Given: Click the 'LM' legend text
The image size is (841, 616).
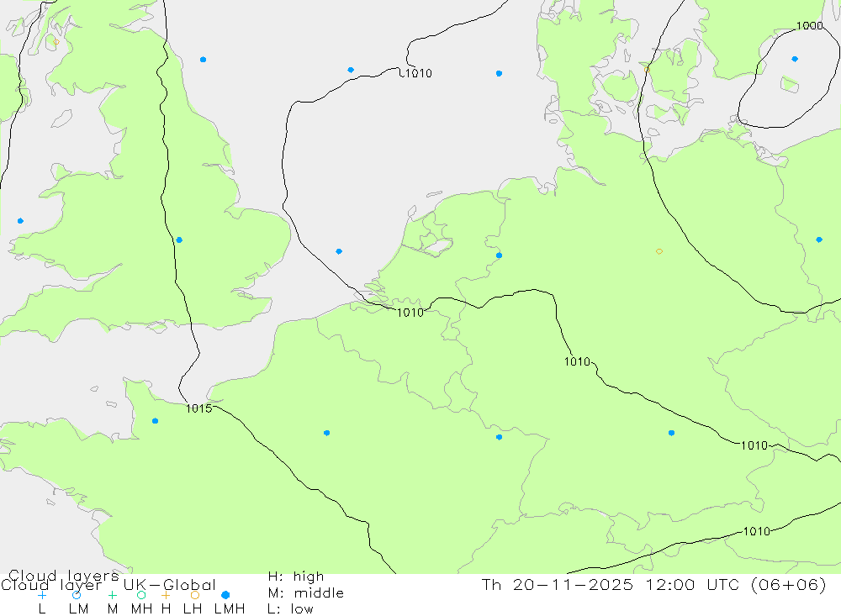Looking at the screenshot, I should click(x=78, y=609).
